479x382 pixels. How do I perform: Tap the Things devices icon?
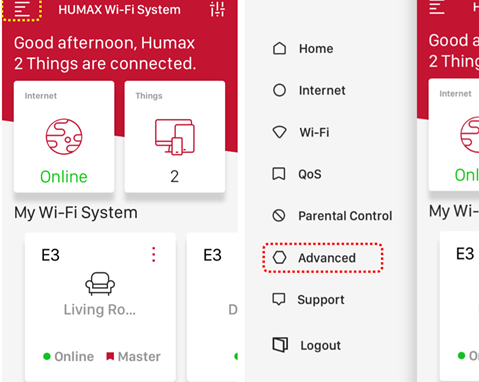tap(175, 137)
